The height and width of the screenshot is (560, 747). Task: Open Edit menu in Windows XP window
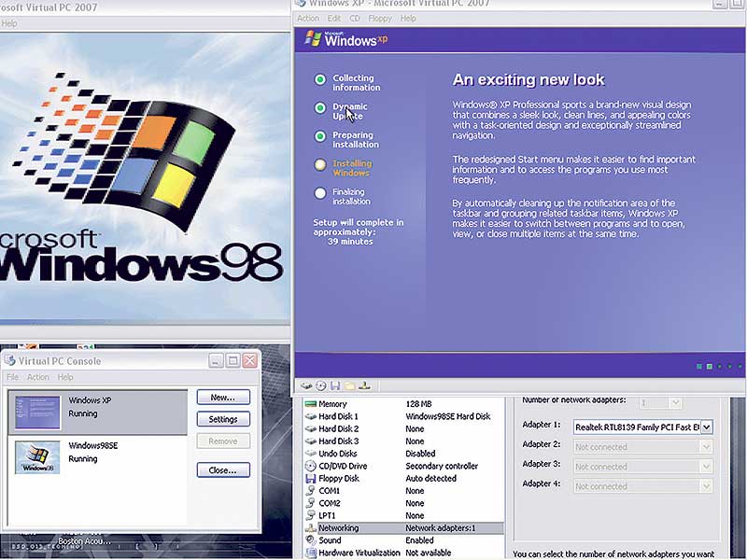334,18
